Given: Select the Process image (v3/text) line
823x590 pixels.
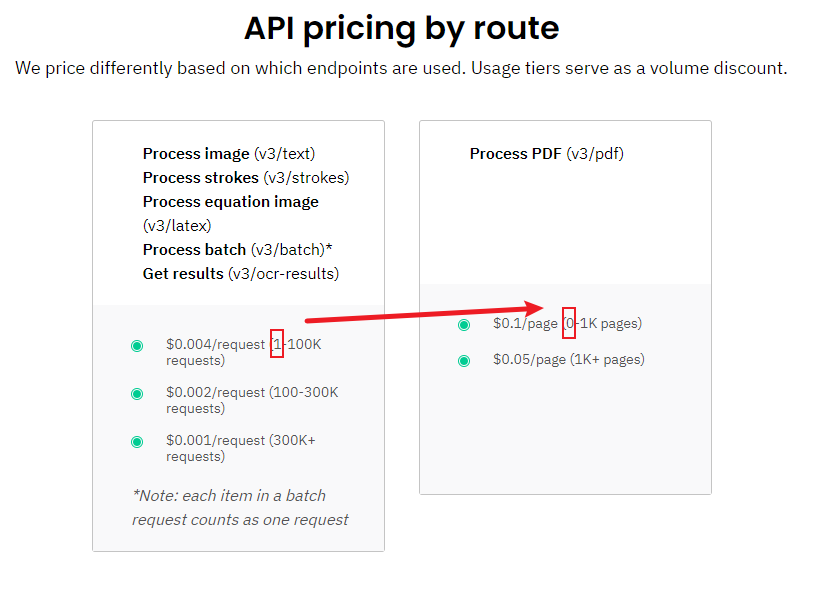Looking at the screenshot, I should click(229, 154).
